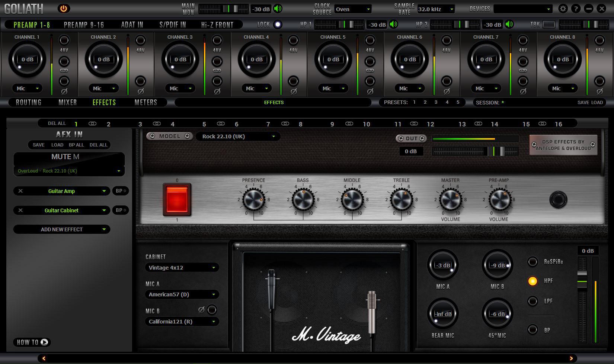Toggle the red amp power switch
Viewport: 614px width, 364px height.
[x=177, y=199]
